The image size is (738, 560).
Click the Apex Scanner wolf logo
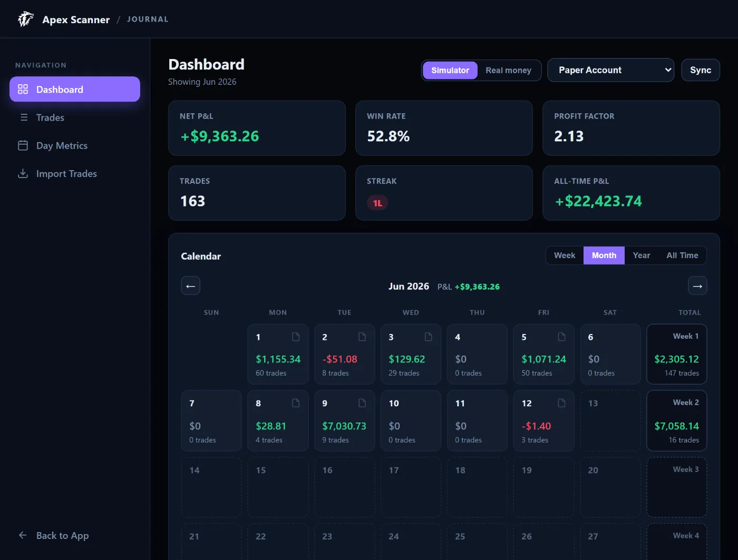[25, 19]
